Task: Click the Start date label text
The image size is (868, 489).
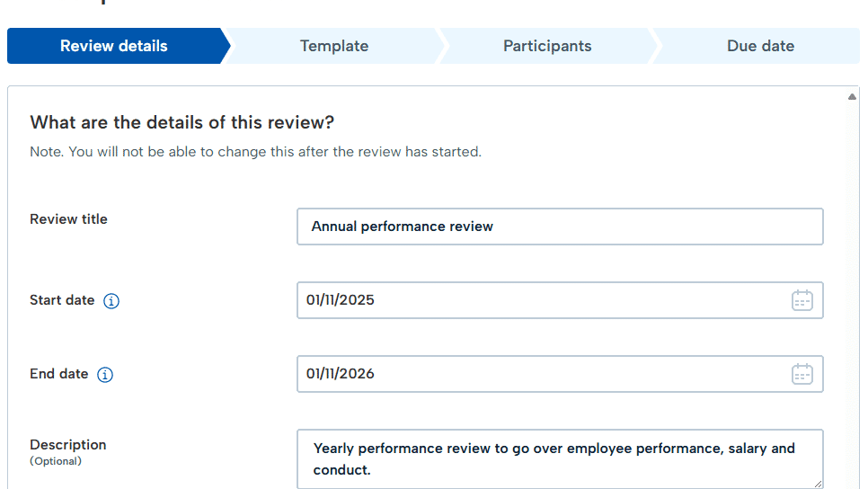Action: [62, 300]
